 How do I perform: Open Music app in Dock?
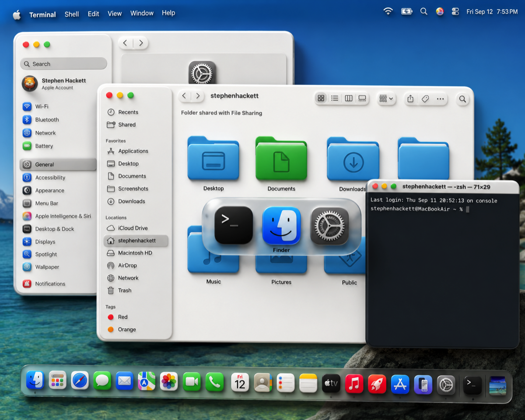354,384
